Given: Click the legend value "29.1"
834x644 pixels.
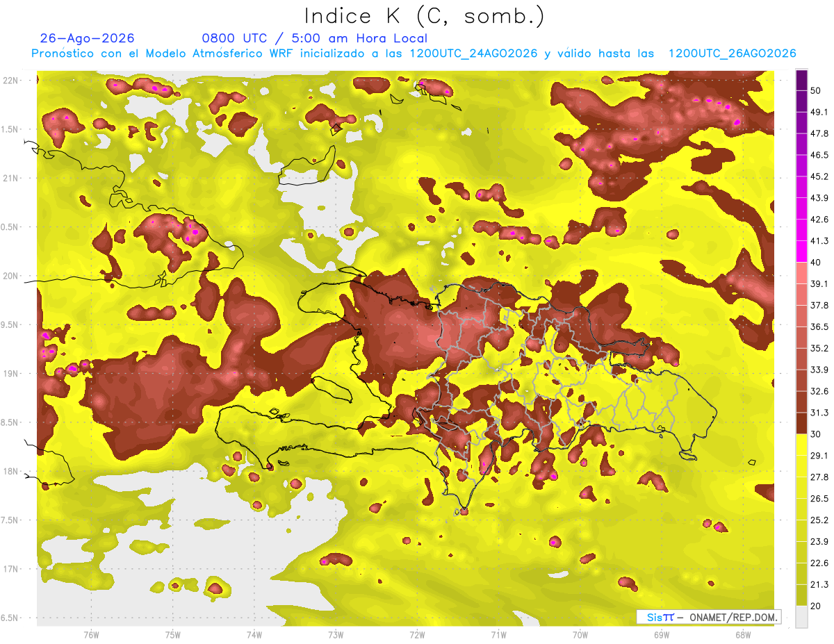Looking at the screenshot, I should click(x=820, y=455).
